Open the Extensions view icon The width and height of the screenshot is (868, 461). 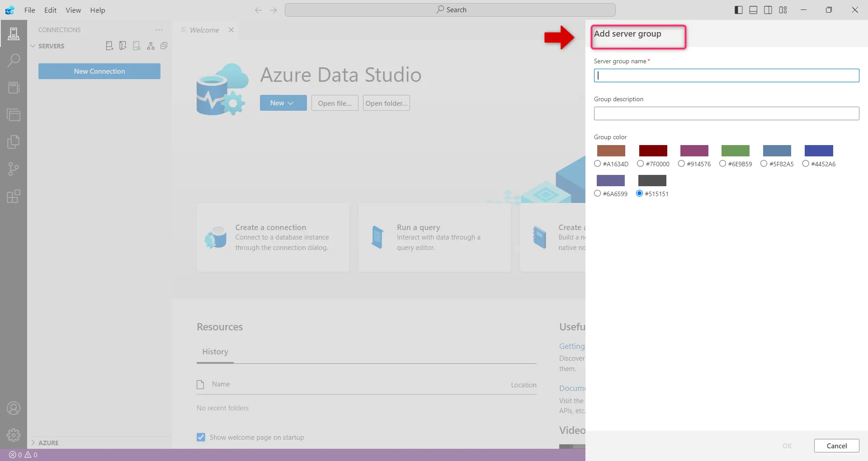[x=14, y=196]
